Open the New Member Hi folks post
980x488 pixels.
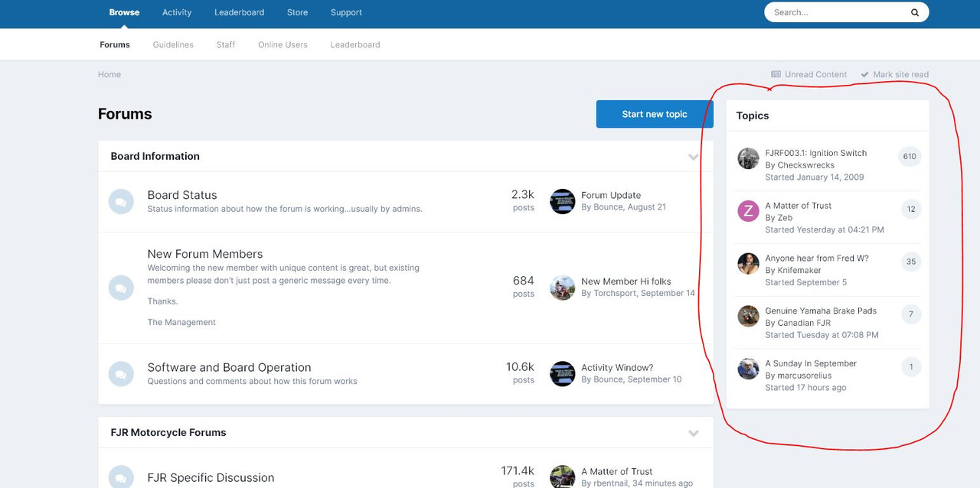tap(626, 281)
